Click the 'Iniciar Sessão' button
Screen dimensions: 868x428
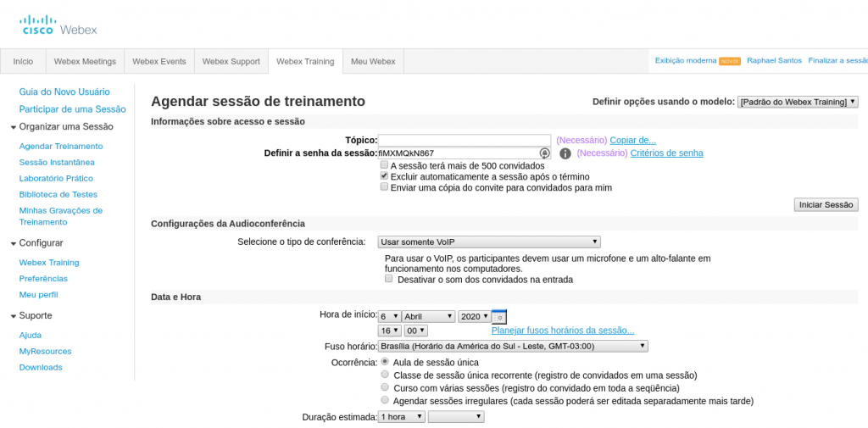coord(826,204)
